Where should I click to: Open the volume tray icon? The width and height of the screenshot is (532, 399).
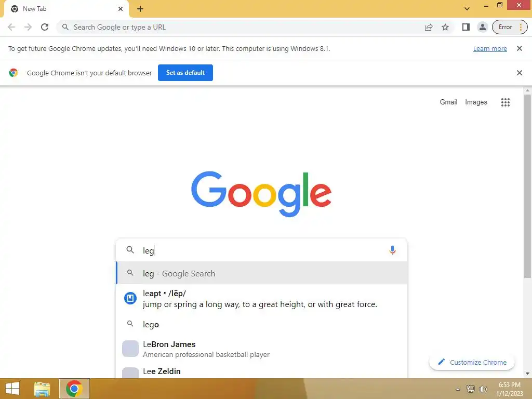(483, 389)
